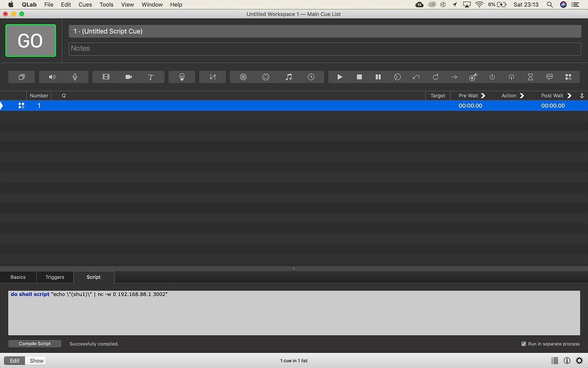
Task: Add a new MIDI cue
Action: pyautogui.click(x=266, y=77)
